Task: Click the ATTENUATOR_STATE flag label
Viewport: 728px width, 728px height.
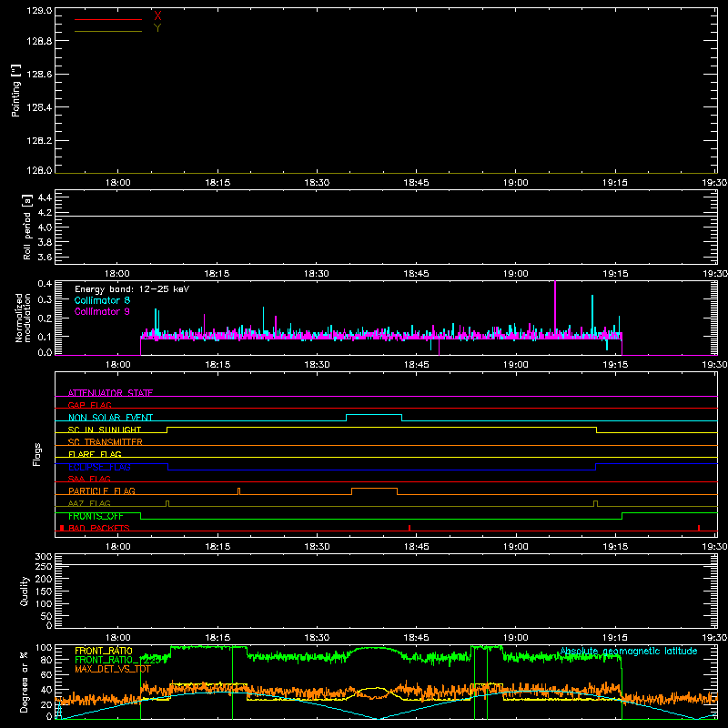Action: tap(110, 393)
